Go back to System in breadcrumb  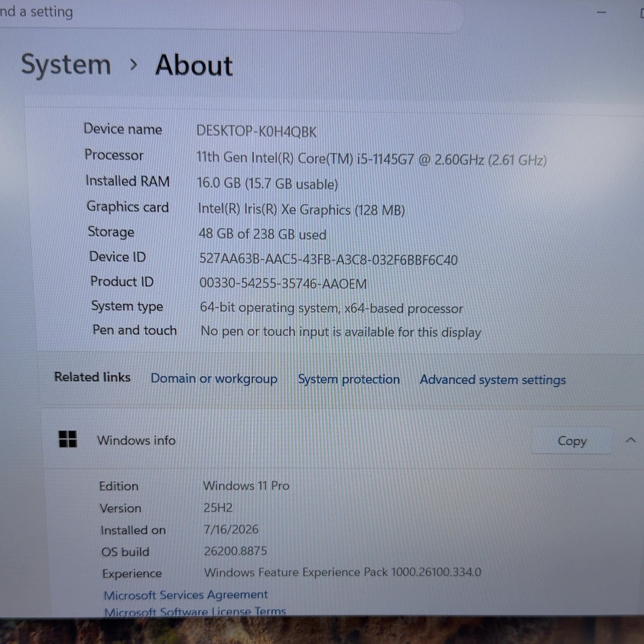click(x=66, y=65)
